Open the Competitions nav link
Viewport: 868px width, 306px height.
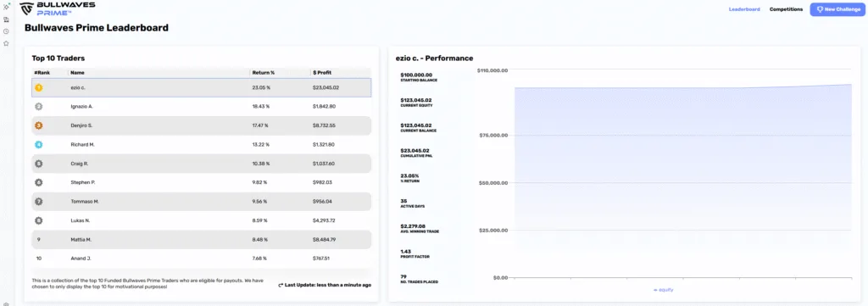point(786,9)
